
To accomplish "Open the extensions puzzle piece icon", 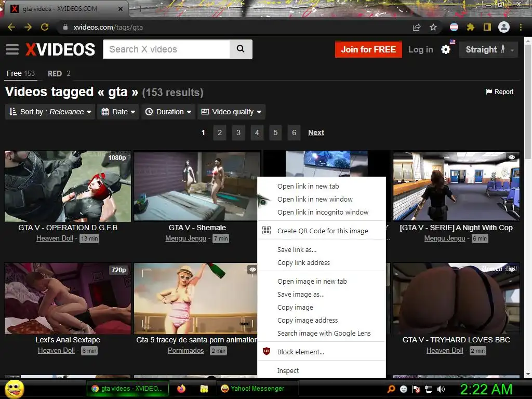I will coord(470,27).
